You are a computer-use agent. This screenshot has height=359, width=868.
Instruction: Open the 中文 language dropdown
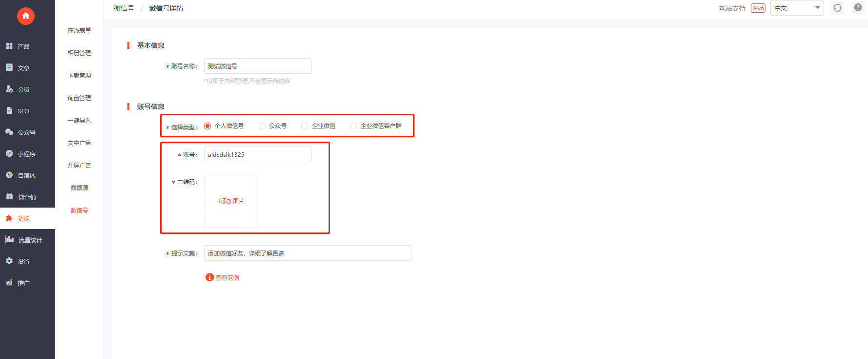click(796, 8)
